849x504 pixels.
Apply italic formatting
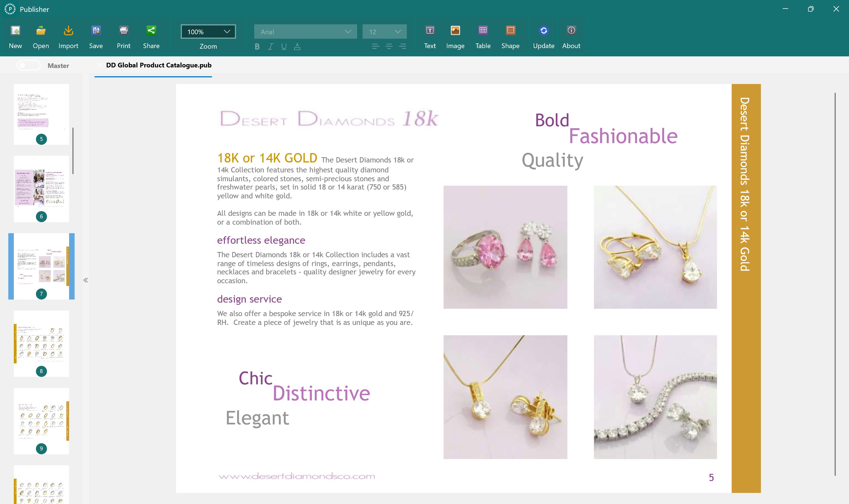[270, 46]
